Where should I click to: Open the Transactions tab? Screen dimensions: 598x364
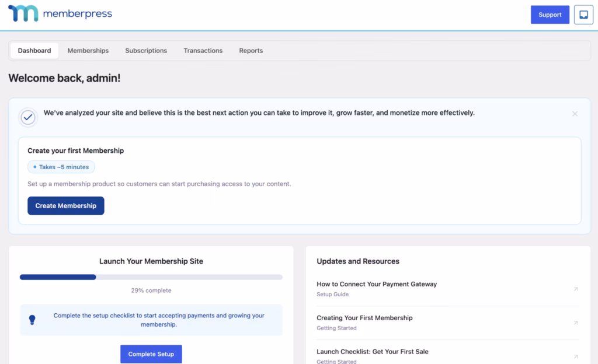pyautogui.click(x=203, y=51)
